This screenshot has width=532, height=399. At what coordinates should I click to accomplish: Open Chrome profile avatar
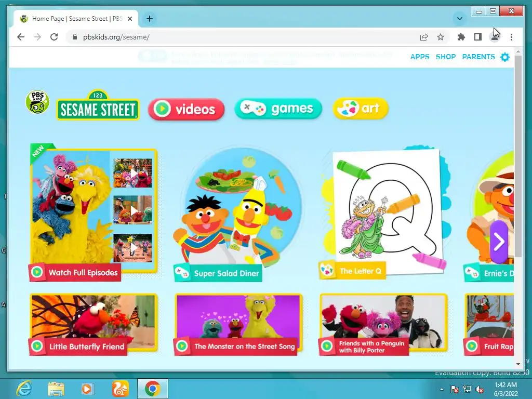495,37
